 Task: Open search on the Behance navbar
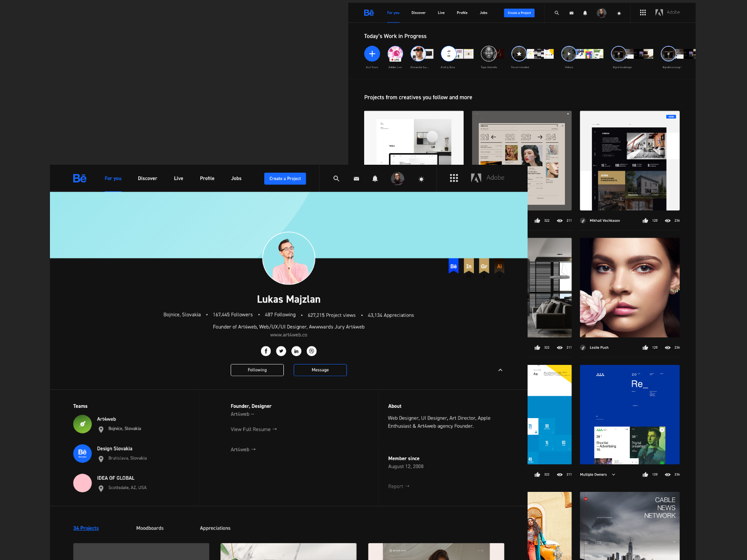tap(336, 178)
